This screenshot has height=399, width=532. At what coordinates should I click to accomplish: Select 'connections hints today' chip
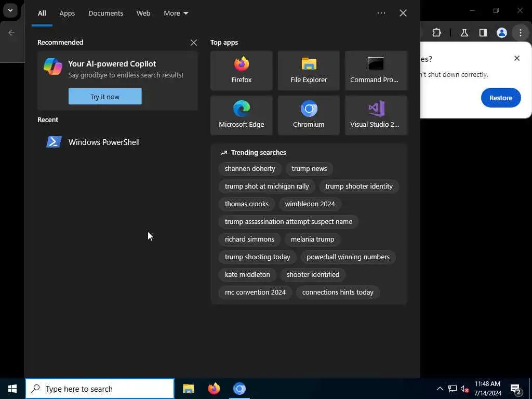coord(338,292)
